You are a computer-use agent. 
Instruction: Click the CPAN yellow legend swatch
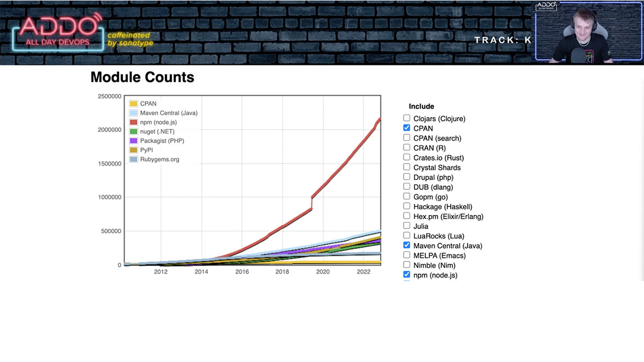[134, 104]
